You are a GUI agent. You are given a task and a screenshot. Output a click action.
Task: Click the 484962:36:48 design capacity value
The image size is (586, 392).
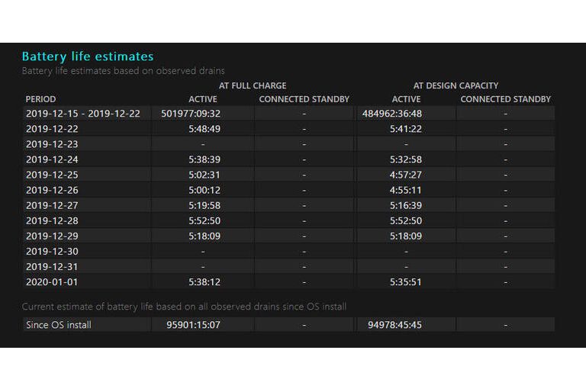tap(391, 114)
